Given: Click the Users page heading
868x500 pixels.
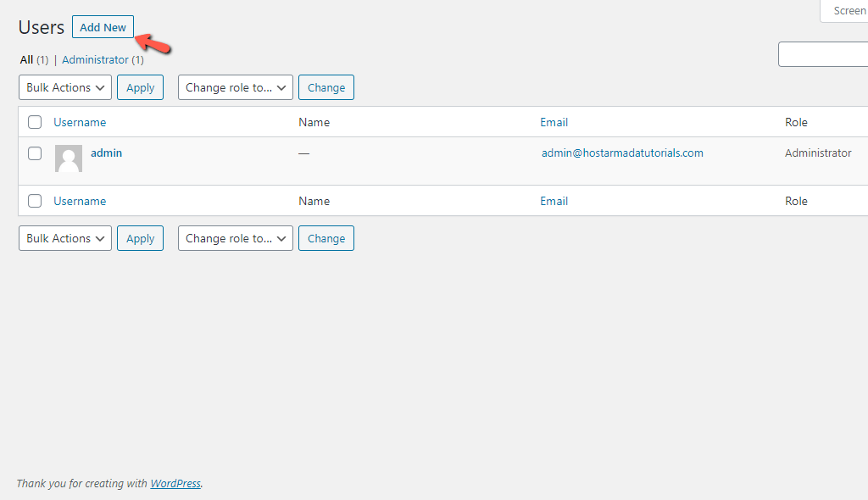Looking at the screenshot, I should (x=42, y=27).
